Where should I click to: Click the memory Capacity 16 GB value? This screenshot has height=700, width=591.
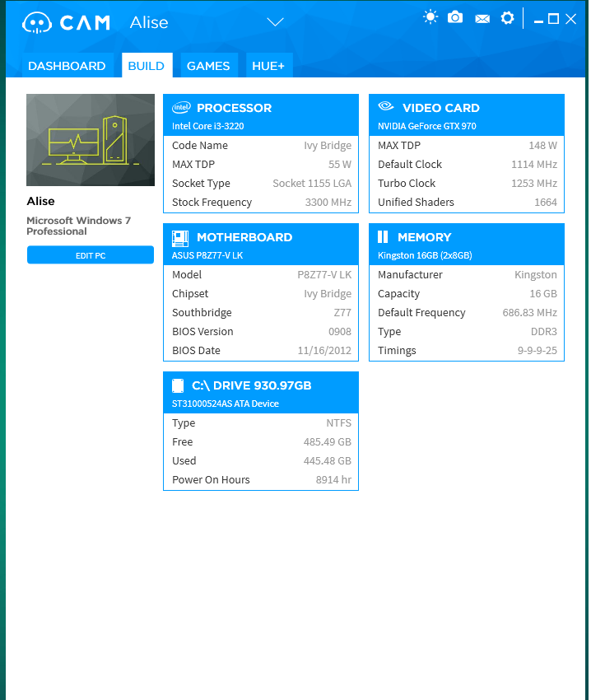pos(543,294)
